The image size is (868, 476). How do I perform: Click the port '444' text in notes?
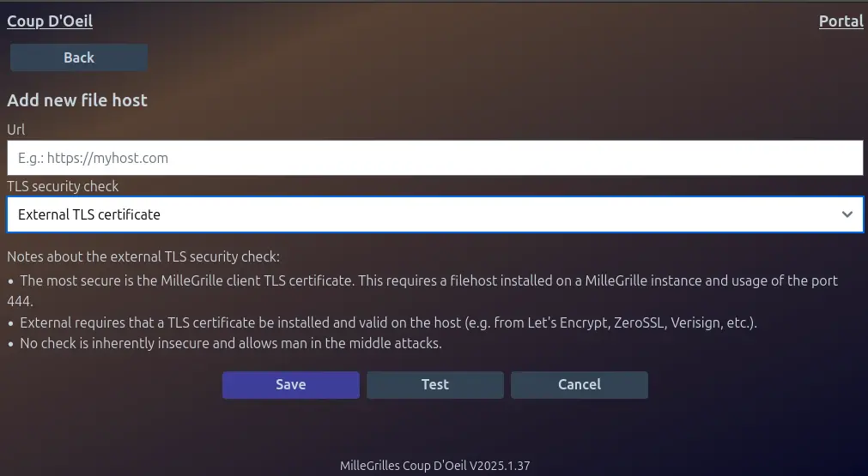pos(20,302)
